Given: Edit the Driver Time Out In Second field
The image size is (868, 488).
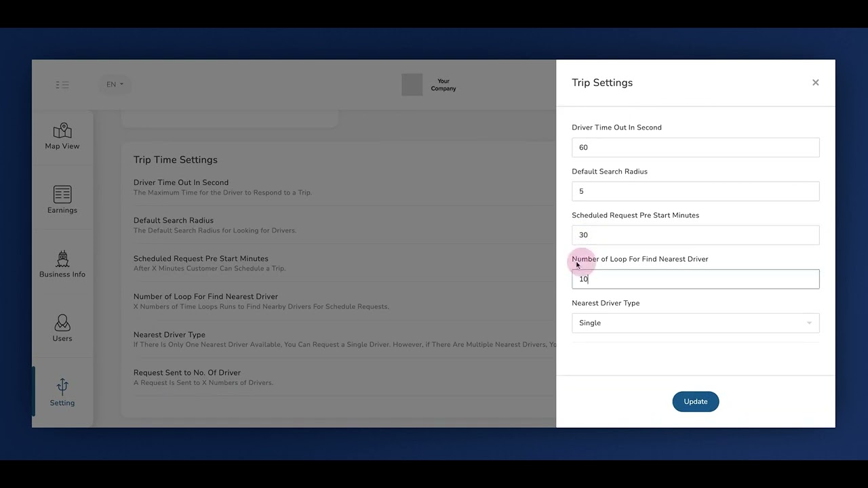Looking at the screenshot, I should pos(695,147).
